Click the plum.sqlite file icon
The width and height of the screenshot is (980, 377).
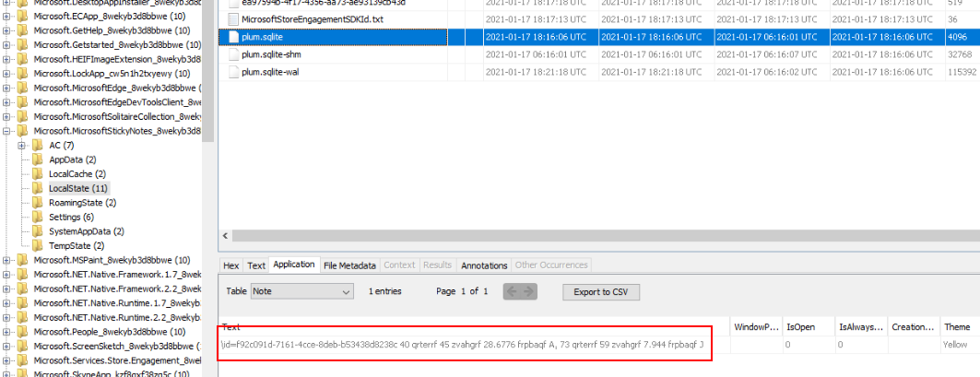point(234,37)
